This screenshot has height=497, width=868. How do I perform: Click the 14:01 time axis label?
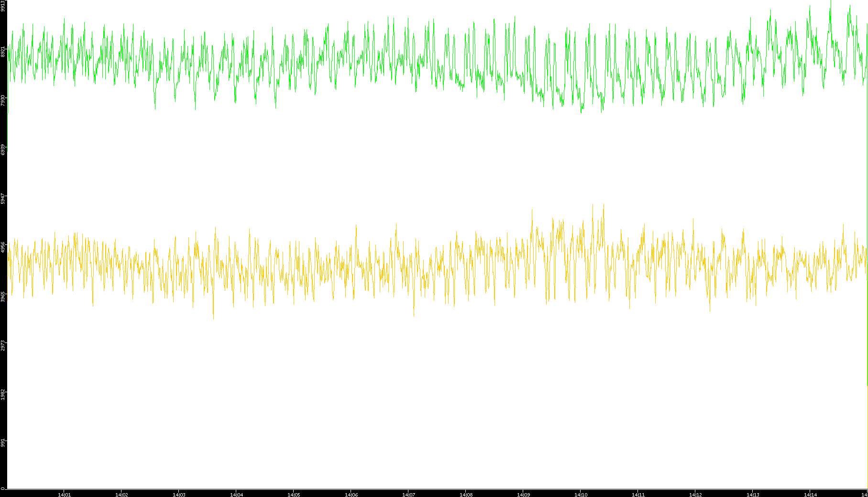coord(64,495)
